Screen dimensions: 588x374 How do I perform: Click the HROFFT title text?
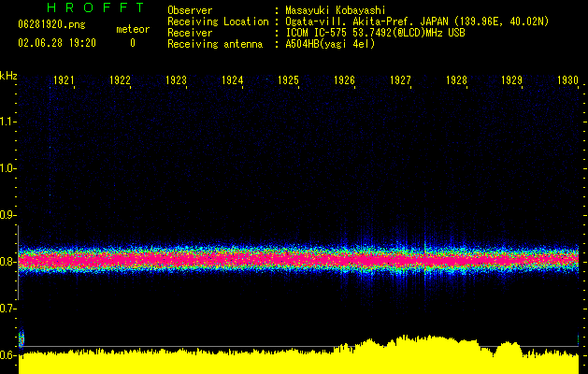click(96, 7)
